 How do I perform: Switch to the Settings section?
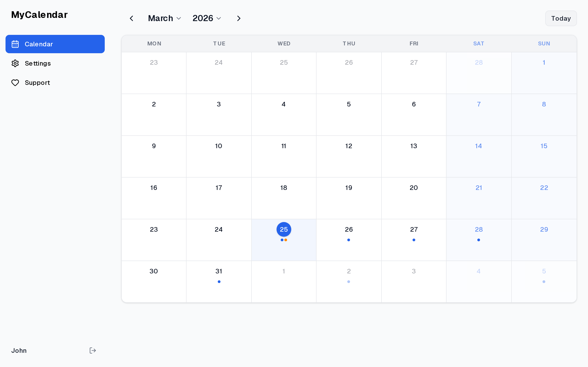(x=38, y=63)
